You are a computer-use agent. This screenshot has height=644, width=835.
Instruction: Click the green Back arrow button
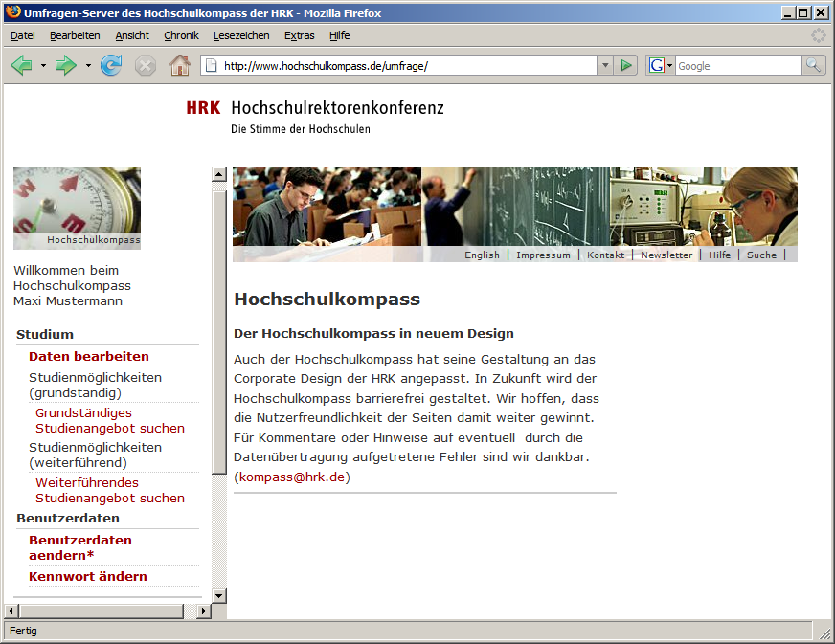coord(21,66)
